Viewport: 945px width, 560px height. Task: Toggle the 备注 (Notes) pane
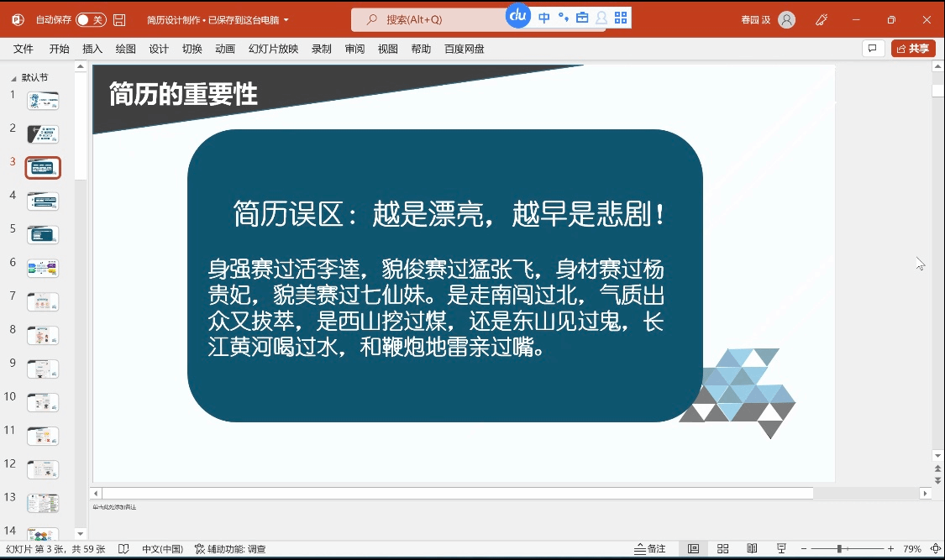tap(650, 549)
